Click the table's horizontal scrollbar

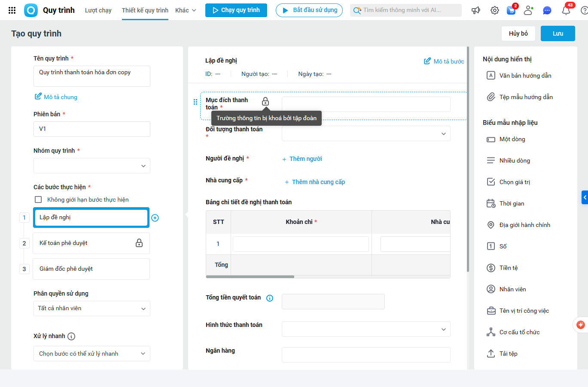coord(250,277)
